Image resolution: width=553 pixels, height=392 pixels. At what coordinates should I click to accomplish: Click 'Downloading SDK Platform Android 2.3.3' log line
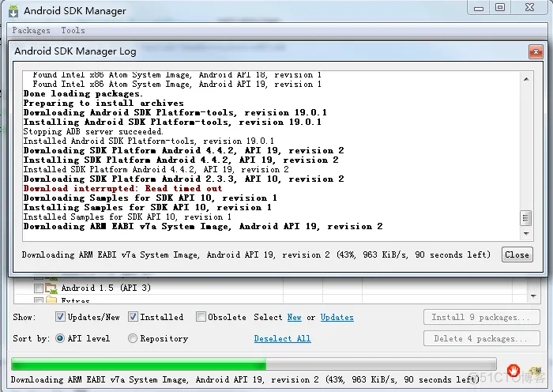(x=184, y=179)
